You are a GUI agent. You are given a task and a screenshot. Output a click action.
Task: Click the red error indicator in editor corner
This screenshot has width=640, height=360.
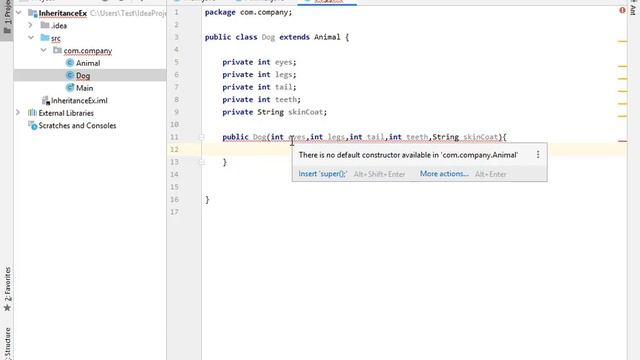(622, 10)
